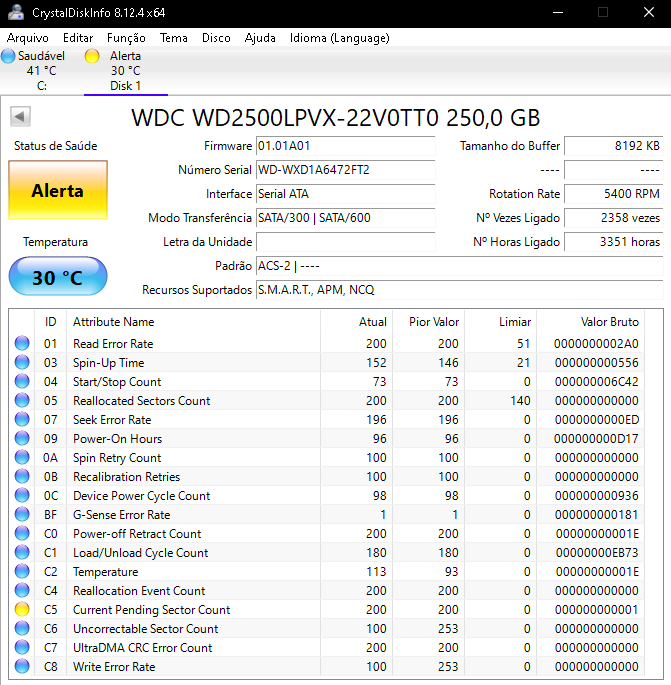Click the blue Saudável disk status icon
671x685 pixels.
pyautogui.click(x=8, y=56)
